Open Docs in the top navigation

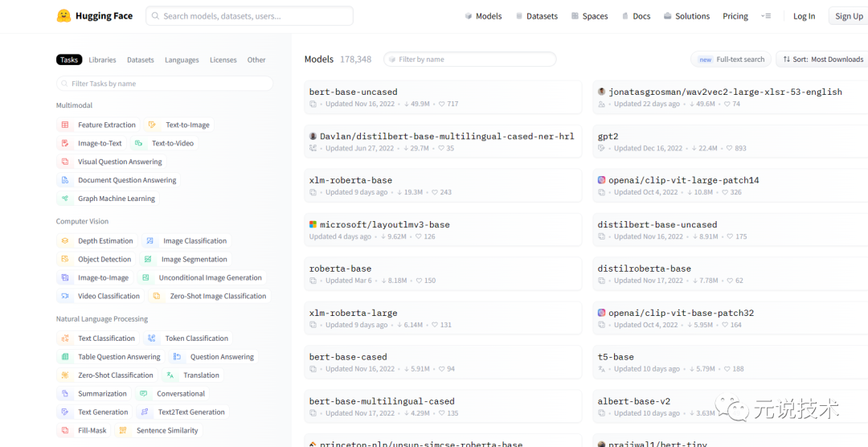point(636,16)
